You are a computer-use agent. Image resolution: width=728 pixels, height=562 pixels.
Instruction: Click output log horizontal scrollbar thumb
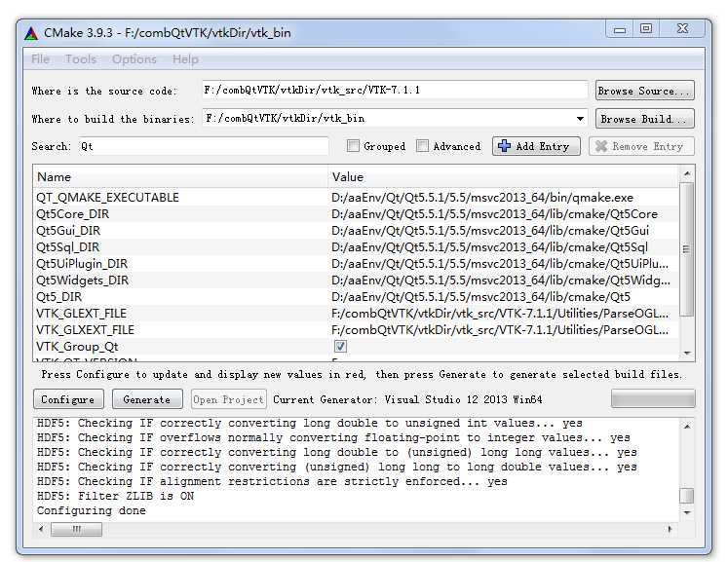[x=77, y=529]
